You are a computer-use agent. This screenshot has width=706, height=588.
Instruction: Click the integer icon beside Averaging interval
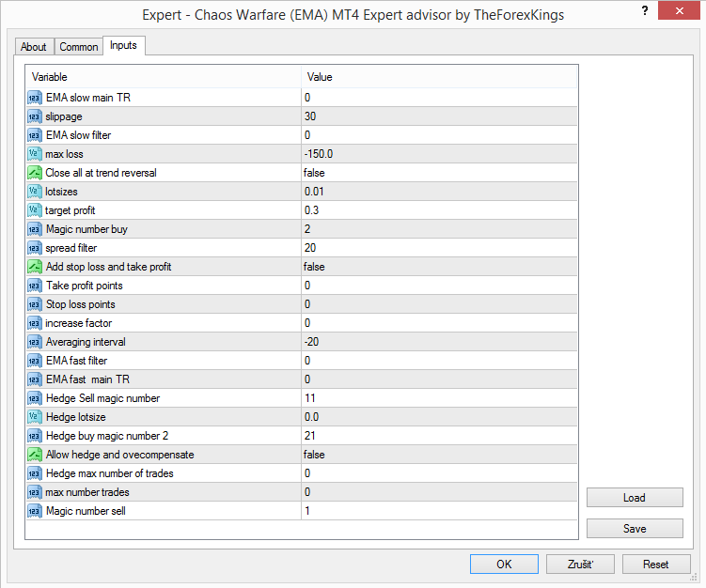(35, 342)
